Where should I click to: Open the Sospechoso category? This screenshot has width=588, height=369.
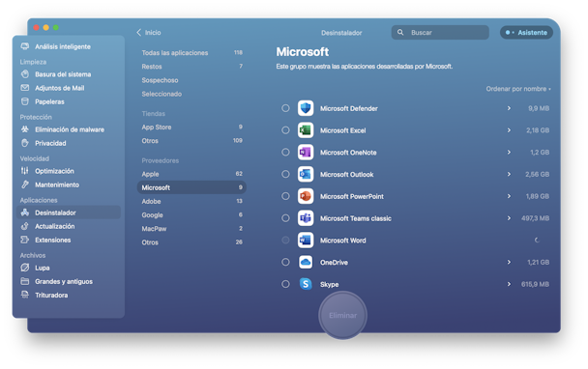click(x=191, y=80)
